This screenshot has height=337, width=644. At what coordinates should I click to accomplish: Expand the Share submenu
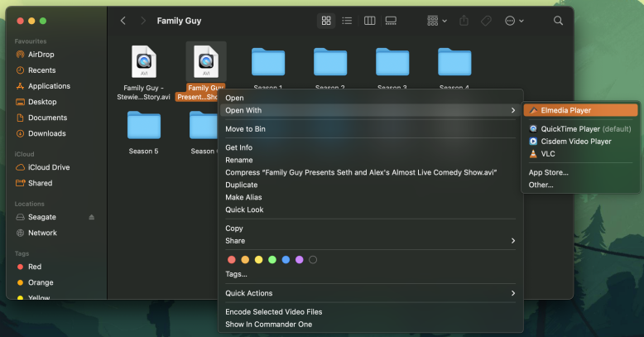[x=371, y=241]
